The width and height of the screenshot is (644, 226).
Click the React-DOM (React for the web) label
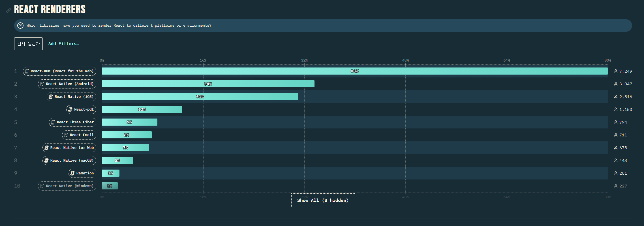coord(59,71)
